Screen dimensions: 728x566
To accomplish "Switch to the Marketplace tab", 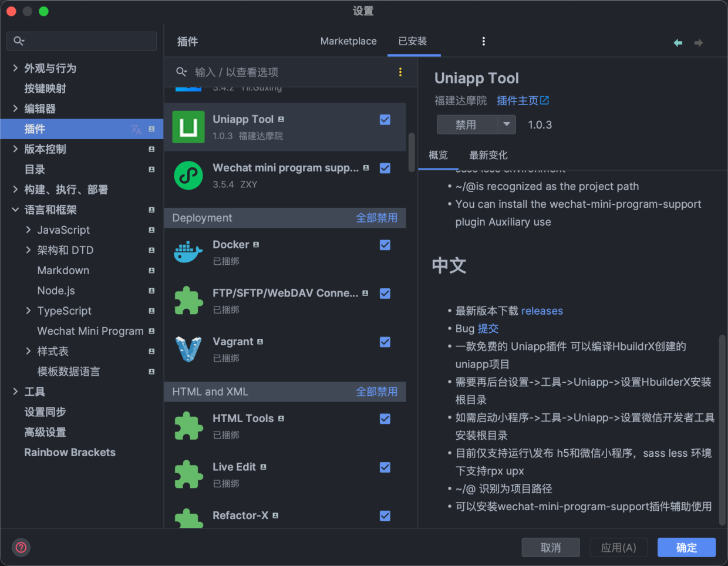I will tap(349, 41).
